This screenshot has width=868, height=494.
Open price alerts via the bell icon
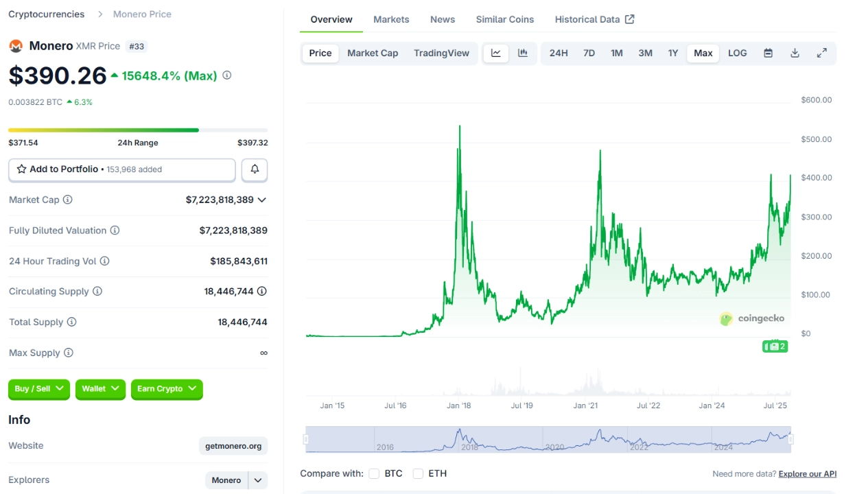(x=254, y=169)
